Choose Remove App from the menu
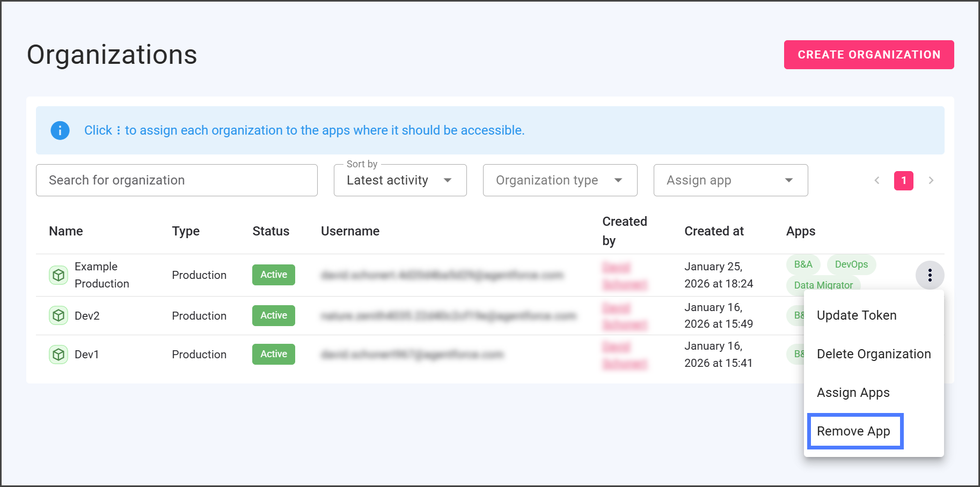 pos(854,431)
